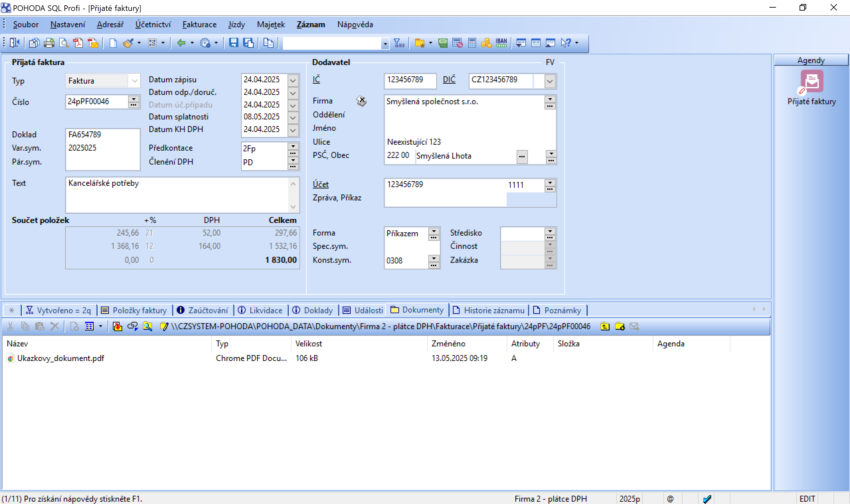Click the new folder icon in Dokumenty toolbar
The width and height of the screenshot is (850, 504).
[x=620, y=326]
